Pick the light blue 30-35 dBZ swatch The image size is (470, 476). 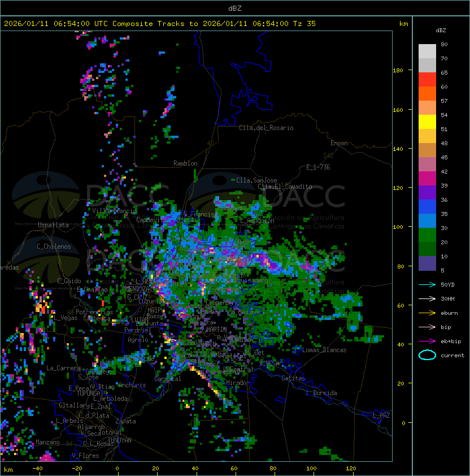pyautogui.click(x=427, y=220)
